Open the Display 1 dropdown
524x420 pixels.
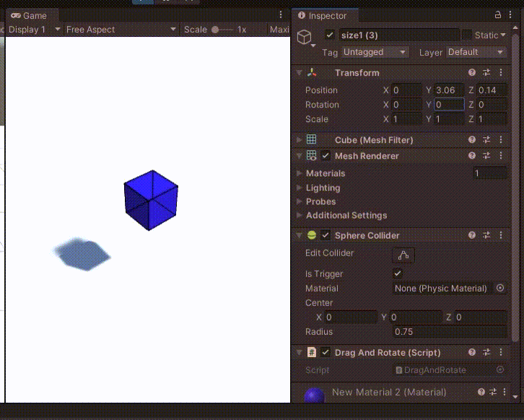coord(34,30)
